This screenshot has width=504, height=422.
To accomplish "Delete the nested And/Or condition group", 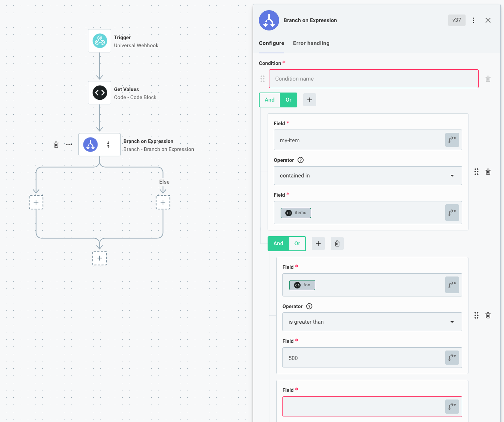I will 337,243.
